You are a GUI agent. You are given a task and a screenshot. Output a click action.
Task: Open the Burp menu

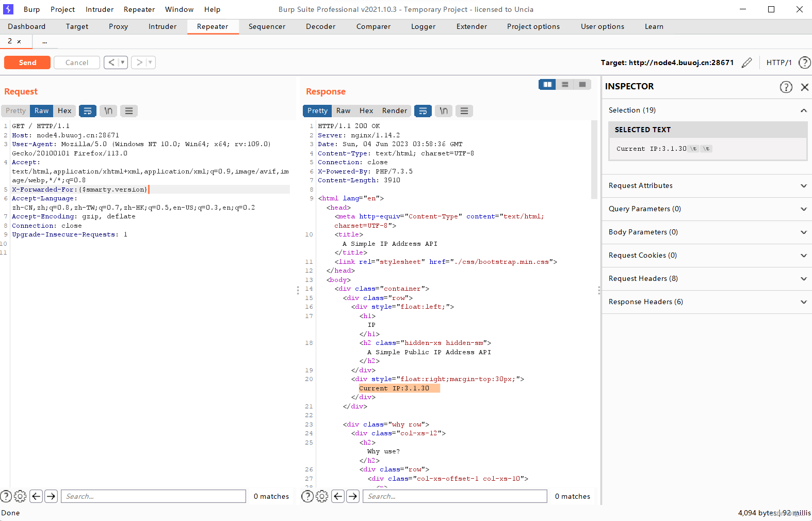click(31, 9)
